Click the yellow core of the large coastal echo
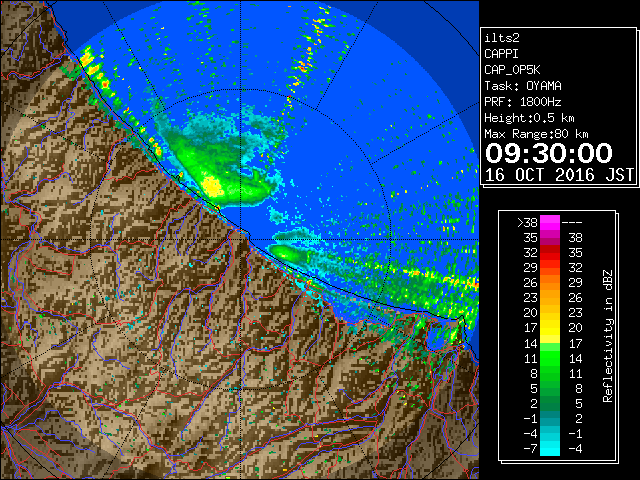Screen dimensions: 640x480 [x=212, y=187]
